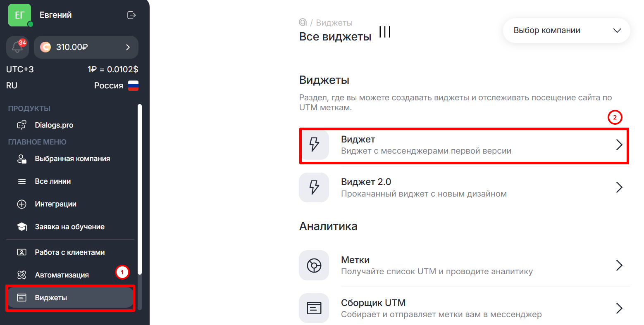Open notifications bell with 34 badge

tap(17, 47)
